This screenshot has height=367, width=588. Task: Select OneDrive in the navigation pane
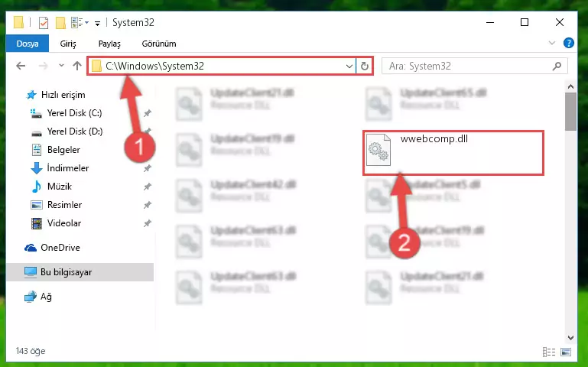tap(60, 248)
